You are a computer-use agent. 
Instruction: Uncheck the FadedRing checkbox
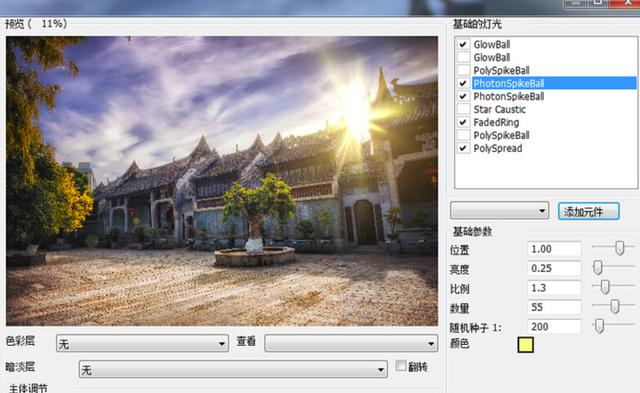[x=463, y=122]
